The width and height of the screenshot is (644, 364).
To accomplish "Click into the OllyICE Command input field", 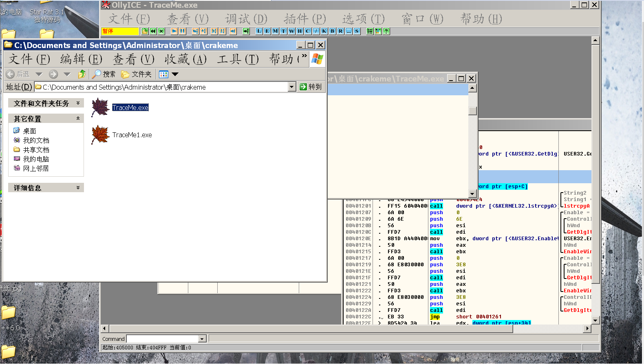I will pyautogui.click(x=163, y=339).
